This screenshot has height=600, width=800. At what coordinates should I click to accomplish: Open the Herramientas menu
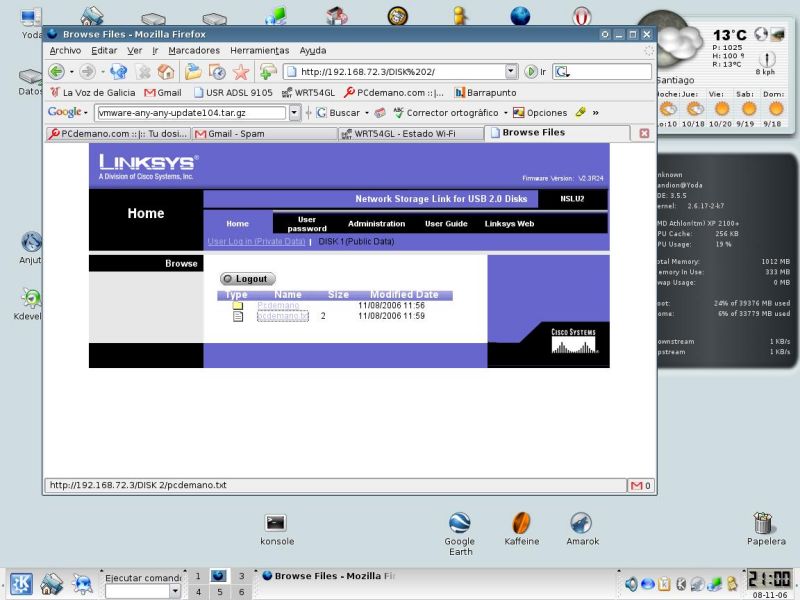tap(260, 51)
